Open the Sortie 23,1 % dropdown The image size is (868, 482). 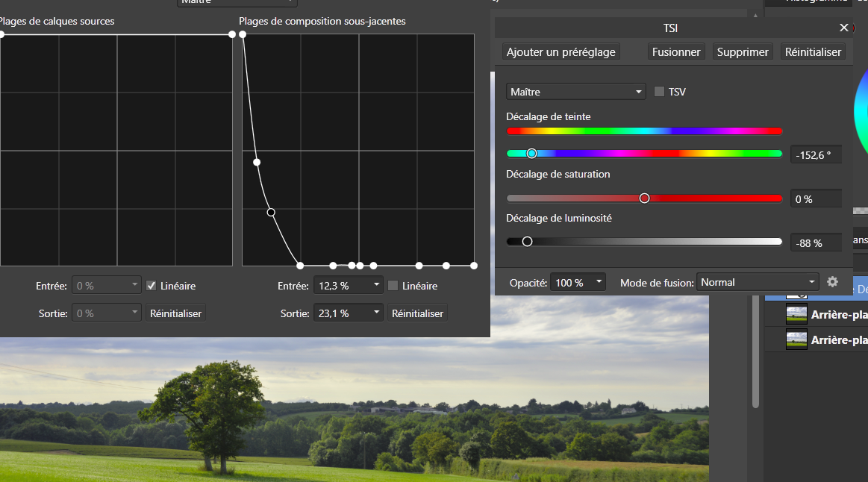(x=349, y=313)
